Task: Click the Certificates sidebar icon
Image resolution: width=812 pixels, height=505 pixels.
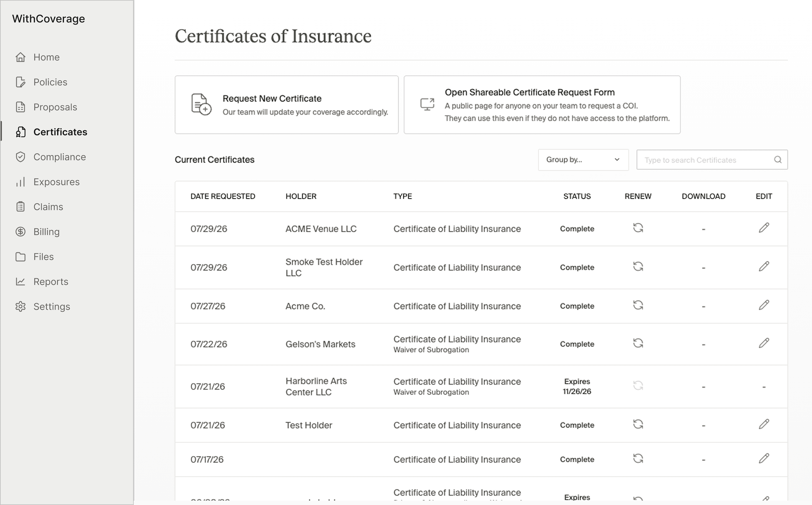Action: pos(20,132)
